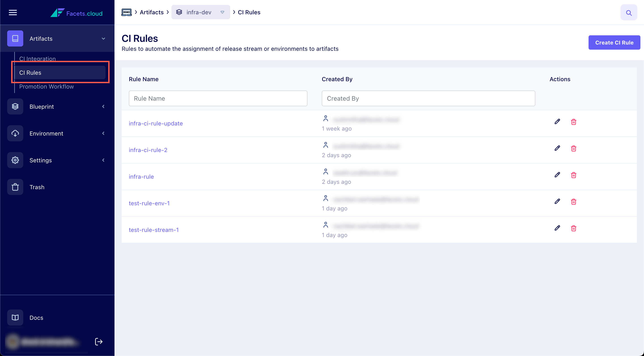Open the test-rule-stream-1 rule link

[153, 230]
